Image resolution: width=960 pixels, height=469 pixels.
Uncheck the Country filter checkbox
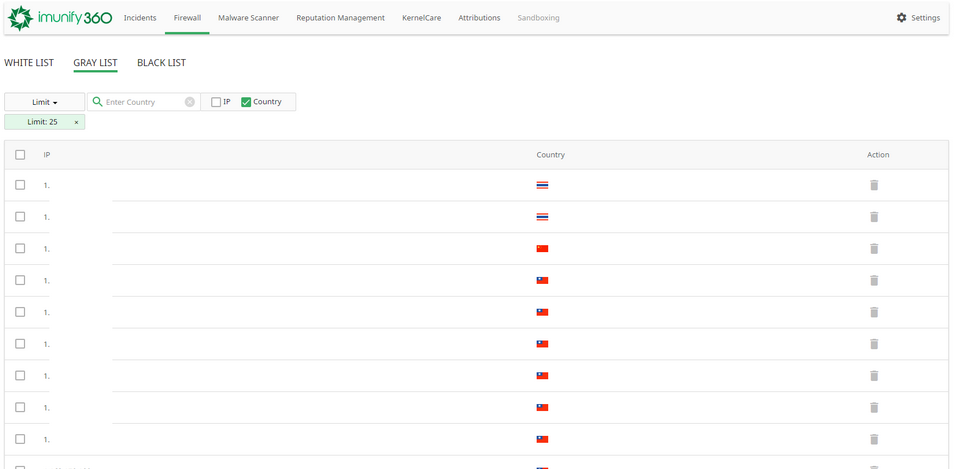point(246,102)
